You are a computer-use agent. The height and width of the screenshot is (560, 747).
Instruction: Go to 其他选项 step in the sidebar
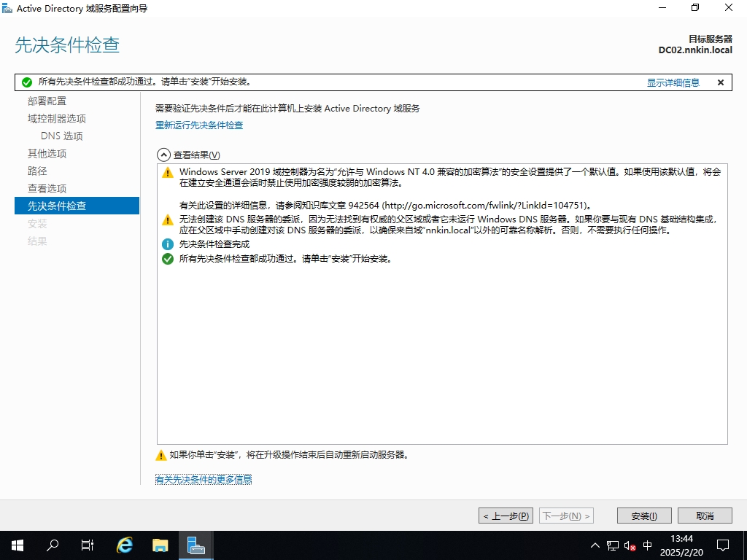pyautogui.click(x=47, y=153)
